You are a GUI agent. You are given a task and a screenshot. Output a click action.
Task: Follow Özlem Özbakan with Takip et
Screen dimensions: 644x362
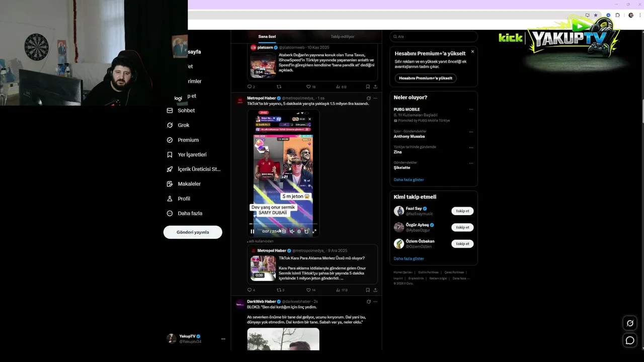[462, 244]
